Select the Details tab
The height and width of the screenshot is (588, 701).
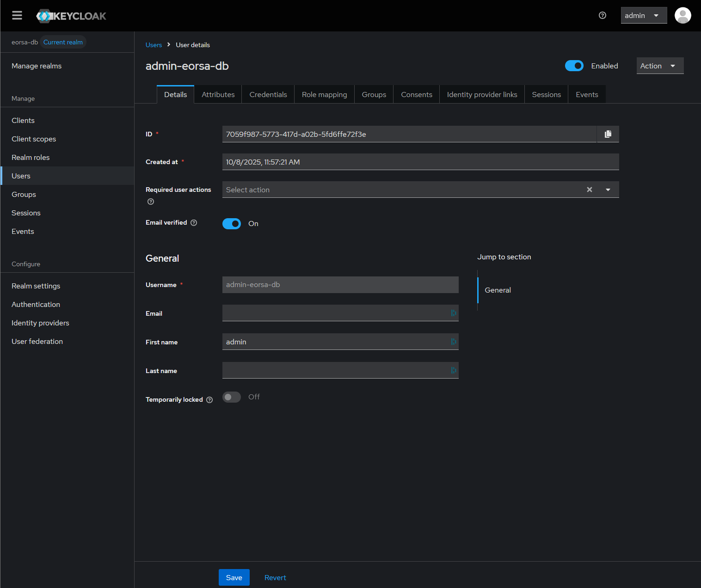(x=176, y=94)
